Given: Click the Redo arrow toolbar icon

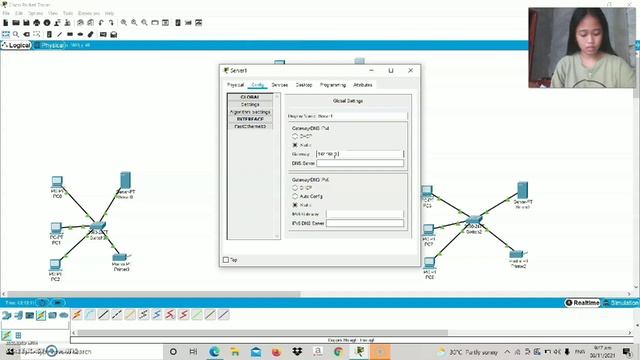Looking at the screenshot, I should [111, 23].
